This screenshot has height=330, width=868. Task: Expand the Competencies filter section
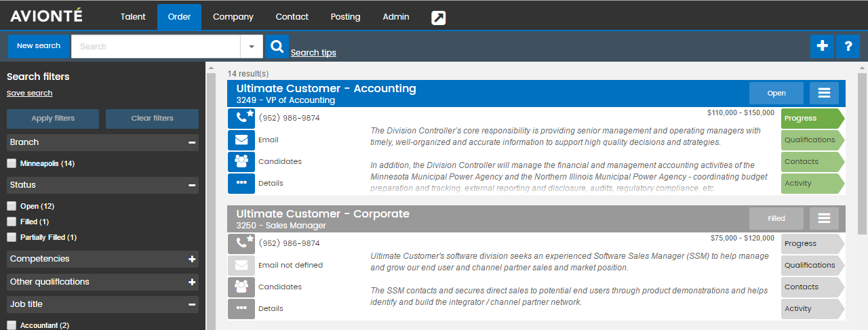(192, 259)
